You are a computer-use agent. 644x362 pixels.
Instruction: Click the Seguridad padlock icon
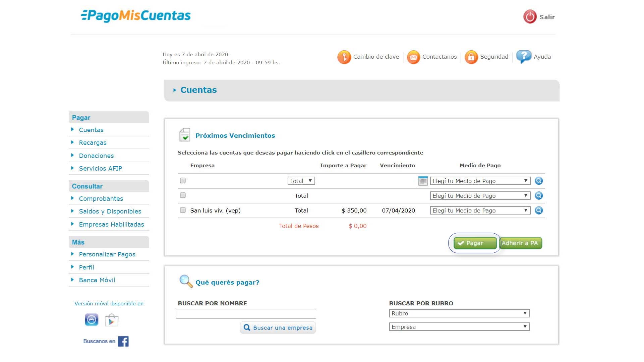click(471, 57)
